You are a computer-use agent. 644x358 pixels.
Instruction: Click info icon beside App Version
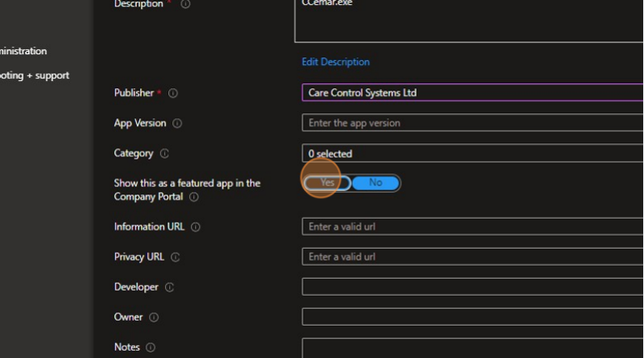click(x=177, y=124)
